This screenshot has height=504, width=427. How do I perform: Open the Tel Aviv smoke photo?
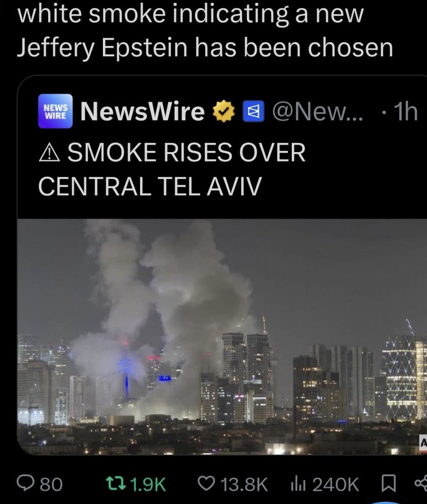(222, 337)
